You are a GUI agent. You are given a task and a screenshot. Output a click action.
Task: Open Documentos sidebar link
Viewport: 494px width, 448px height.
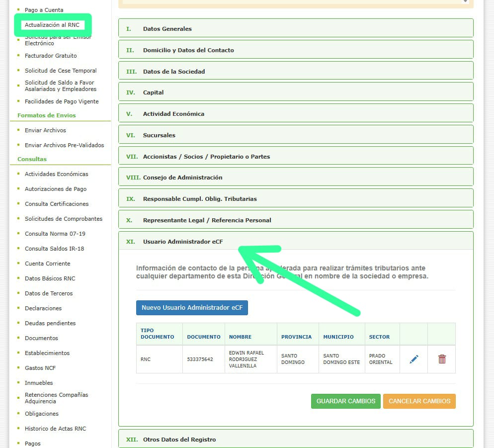[41, 338]
